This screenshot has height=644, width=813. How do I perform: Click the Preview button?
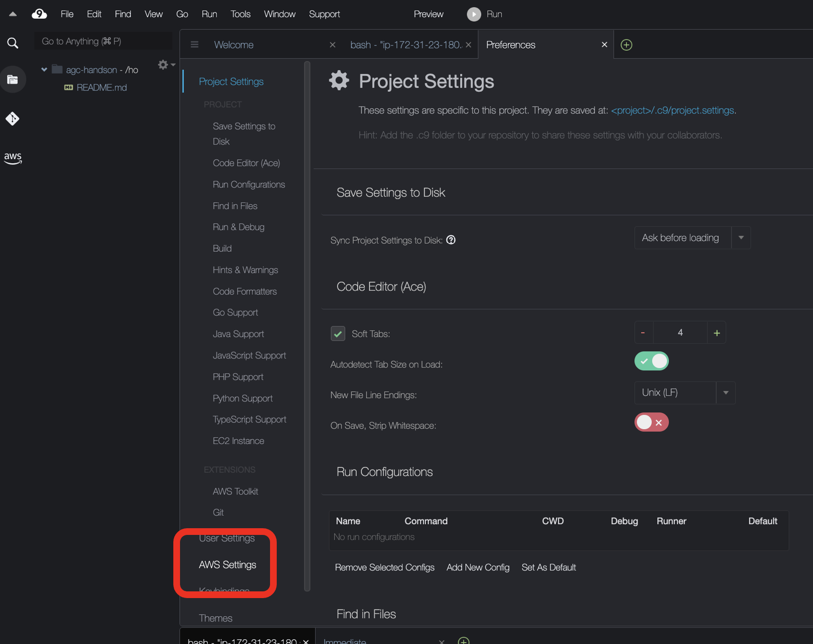click(429, 14)
